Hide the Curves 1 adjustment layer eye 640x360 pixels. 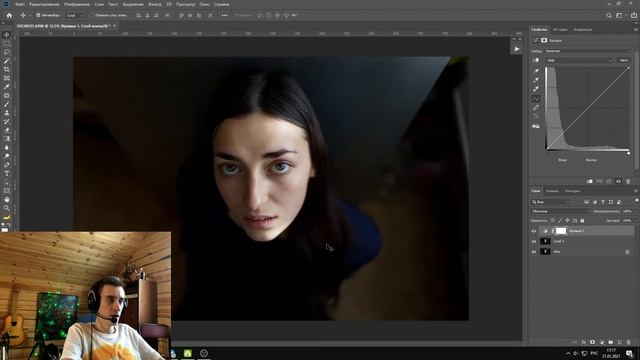(x=533, y=231)
